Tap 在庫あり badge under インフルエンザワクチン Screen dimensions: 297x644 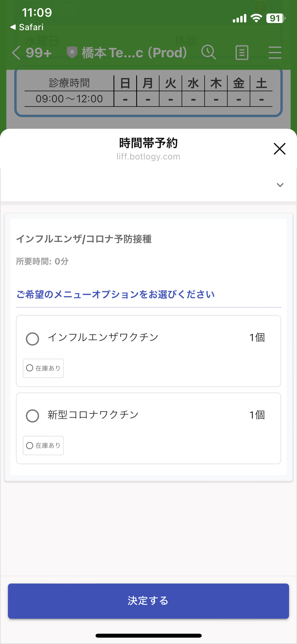click(x=43, y=368)
